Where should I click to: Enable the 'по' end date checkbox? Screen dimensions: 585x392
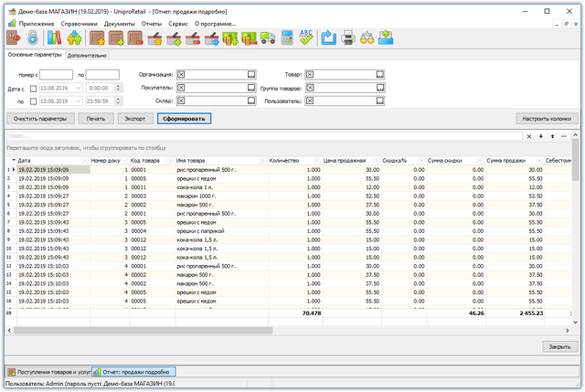[x=34, y=101]
